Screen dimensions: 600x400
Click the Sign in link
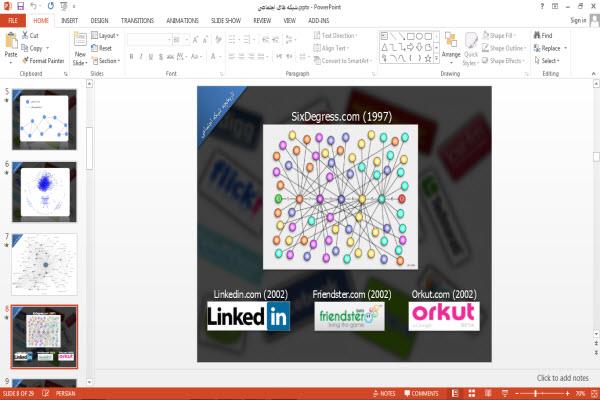(578, 21)
